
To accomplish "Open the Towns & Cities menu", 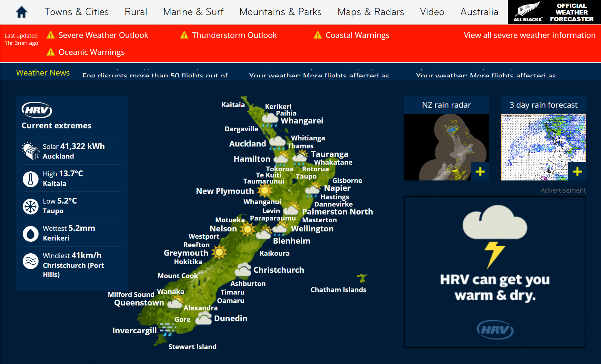I will [76, 12].
